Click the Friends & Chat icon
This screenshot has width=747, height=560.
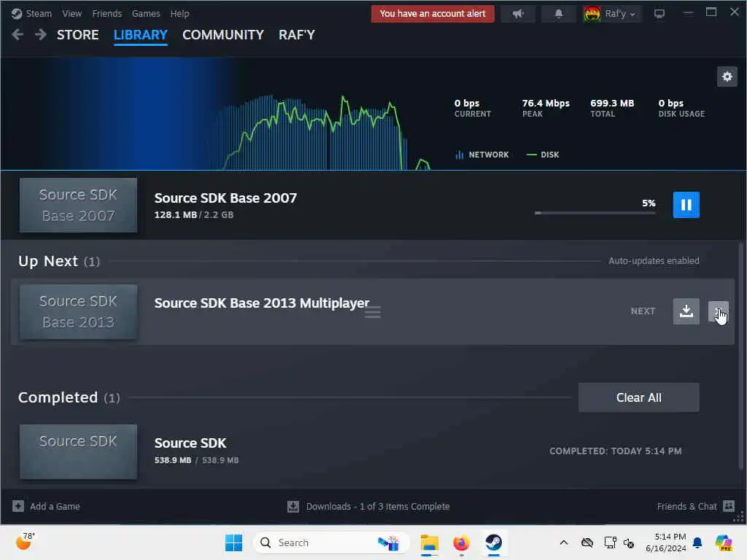(x=729, y=506)
